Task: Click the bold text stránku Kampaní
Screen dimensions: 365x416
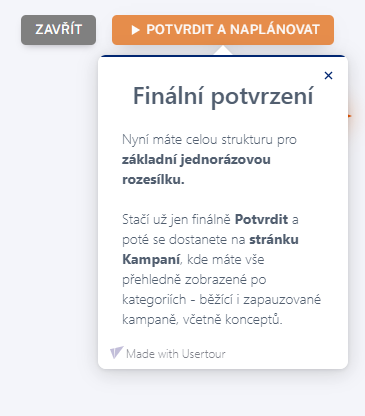Action: pyautogui.click(x=210, y=249)
